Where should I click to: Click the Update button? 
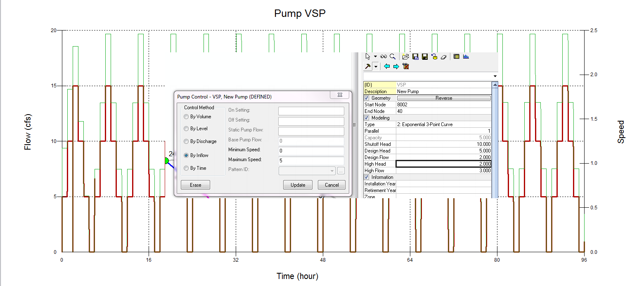(x=298, y=185)
